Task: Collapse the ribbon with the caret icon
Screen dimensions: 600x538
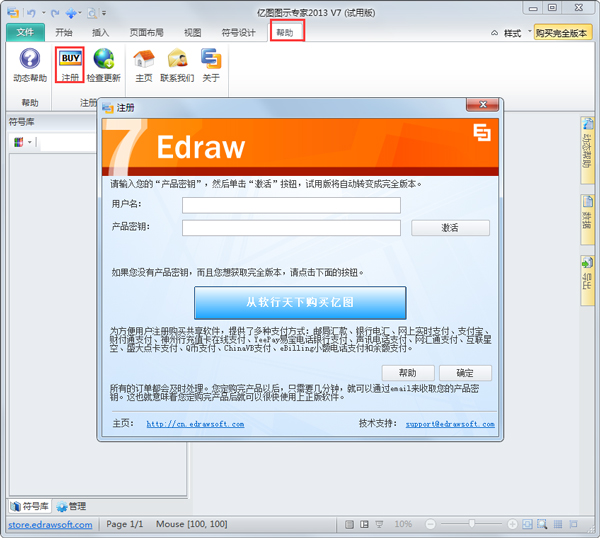Action: pos(494,33)
